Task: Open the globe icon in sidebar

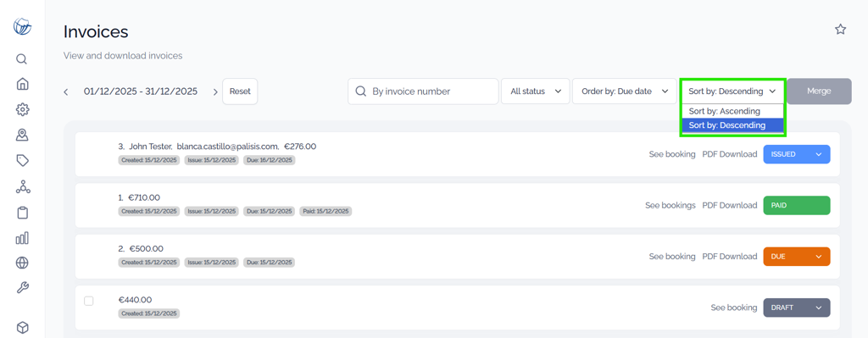Action: (22, 263)
